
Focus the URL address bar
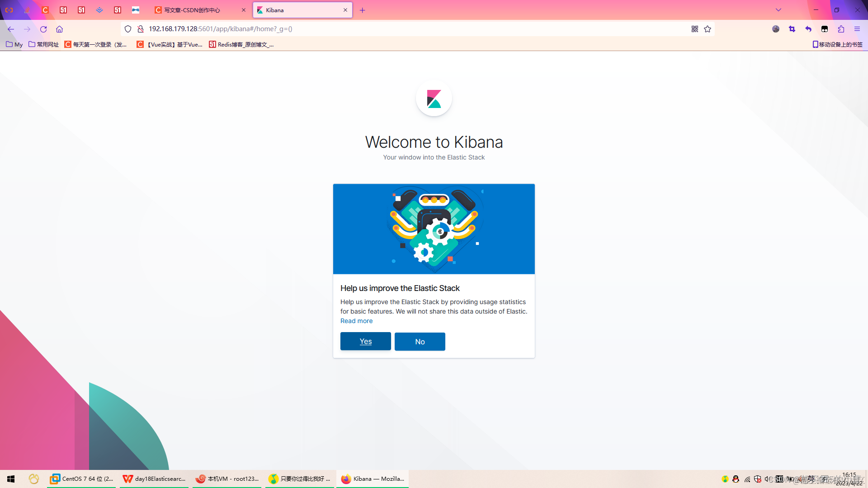[407, 29]
